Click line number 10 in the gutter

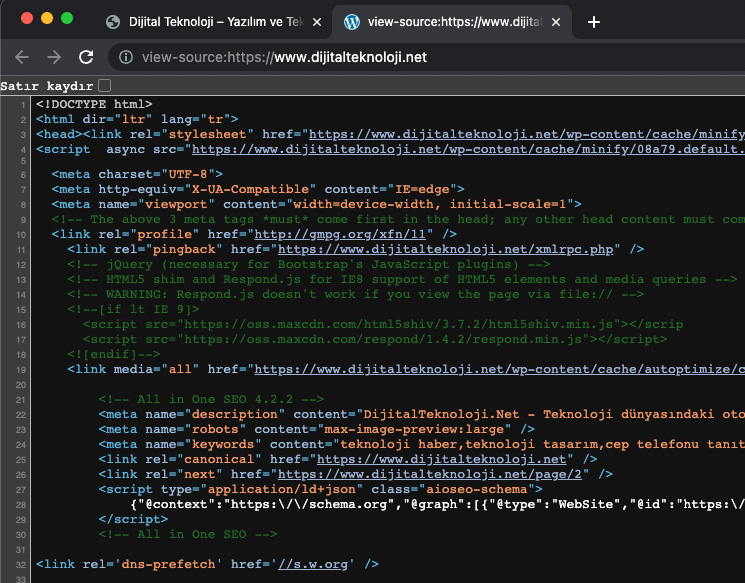21,235
